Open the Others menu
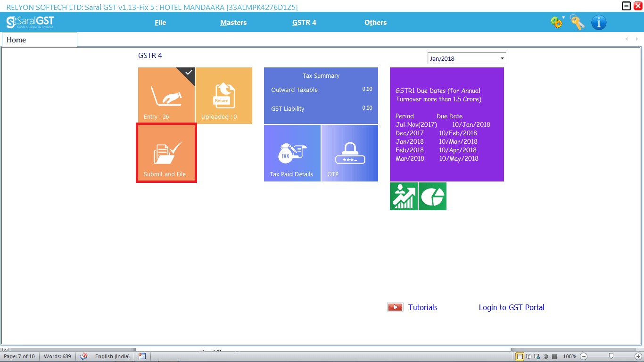This screenshot has height=362, width=644. 375,23
